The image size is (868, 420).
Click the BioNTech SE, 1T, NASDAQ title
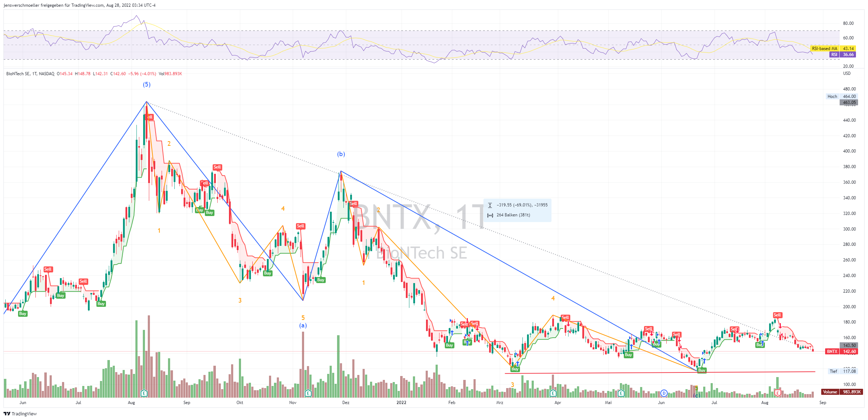point(30,74)
